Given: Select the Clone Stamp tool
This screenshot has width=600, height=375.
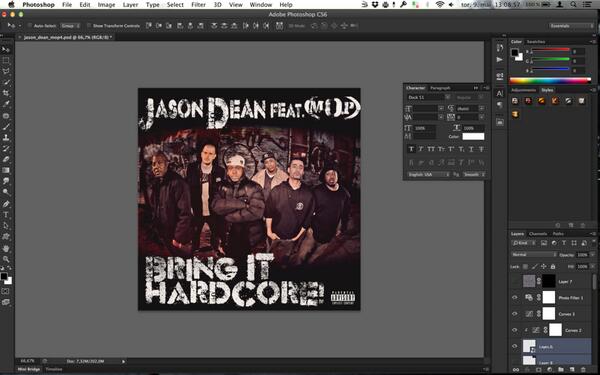Looking at the screenshot, I should point(6,137).
